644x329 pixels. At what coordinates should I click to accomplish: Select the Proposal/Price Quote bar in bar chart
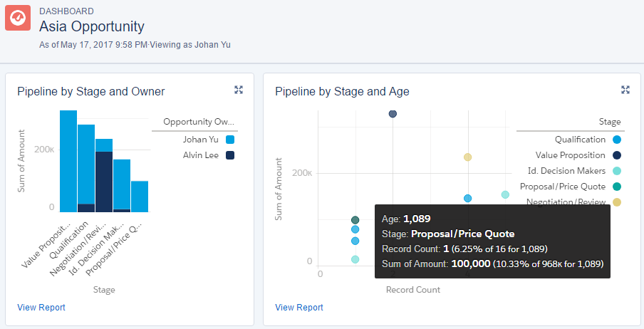(140, 197)
